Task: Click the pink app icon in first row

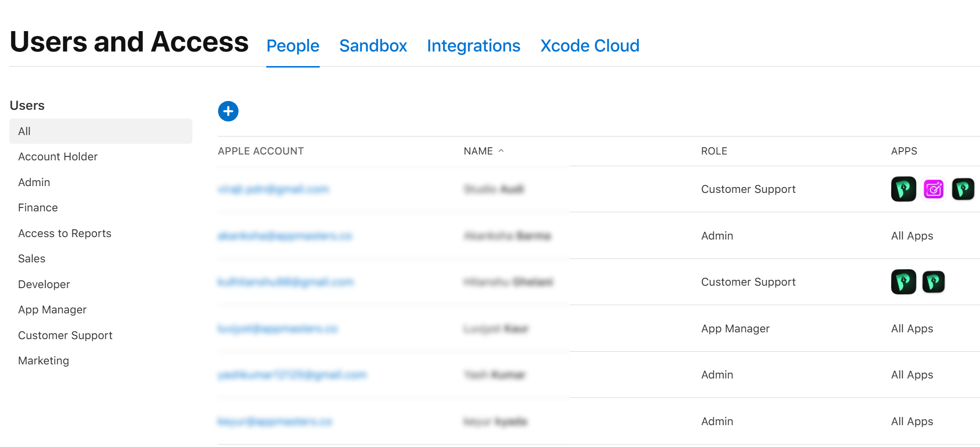Action: (933, 189)
